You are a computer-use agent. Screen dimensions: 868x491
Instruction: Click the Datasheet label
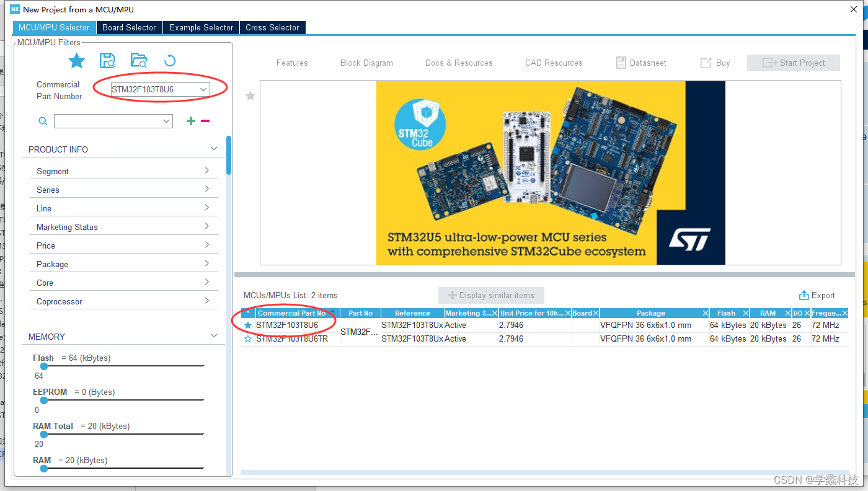click(x=648, y=63)
